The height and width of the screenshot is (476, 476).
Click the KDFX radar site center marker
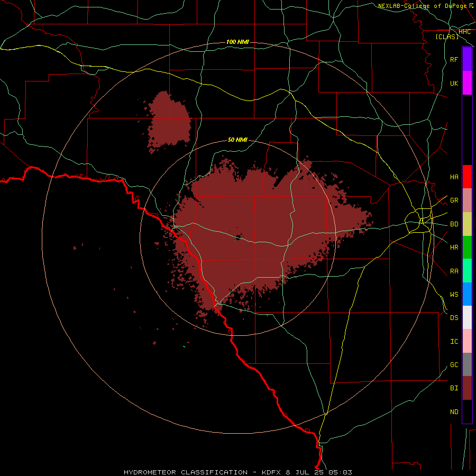(x=239, y=237)
